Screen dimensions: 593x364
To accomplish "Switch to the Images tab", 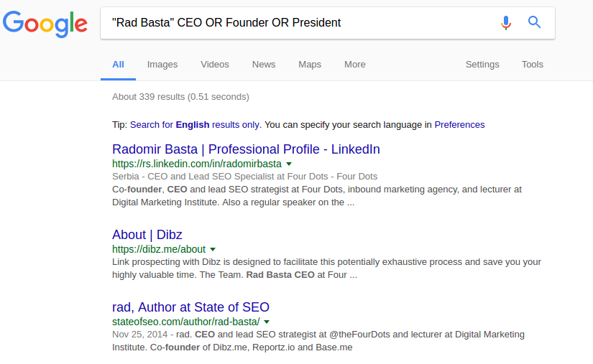I will tap(162, 65).
